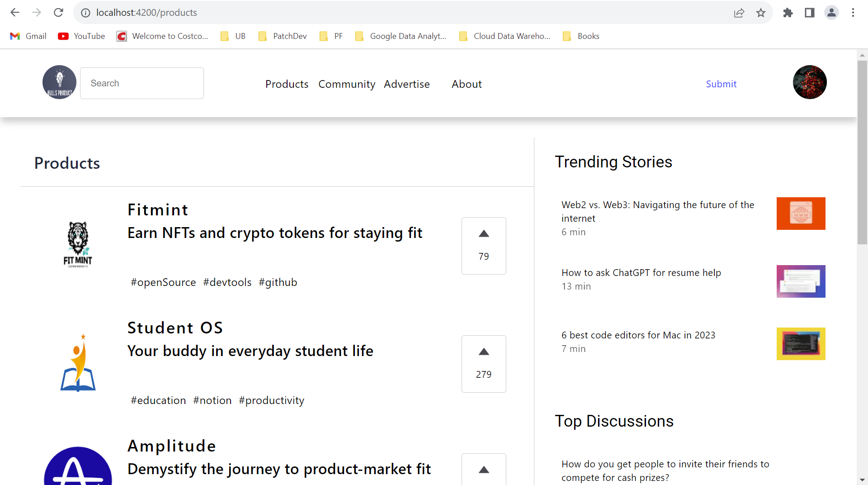
Task: Click inside the Search field
Action: [x=142, y=83]
